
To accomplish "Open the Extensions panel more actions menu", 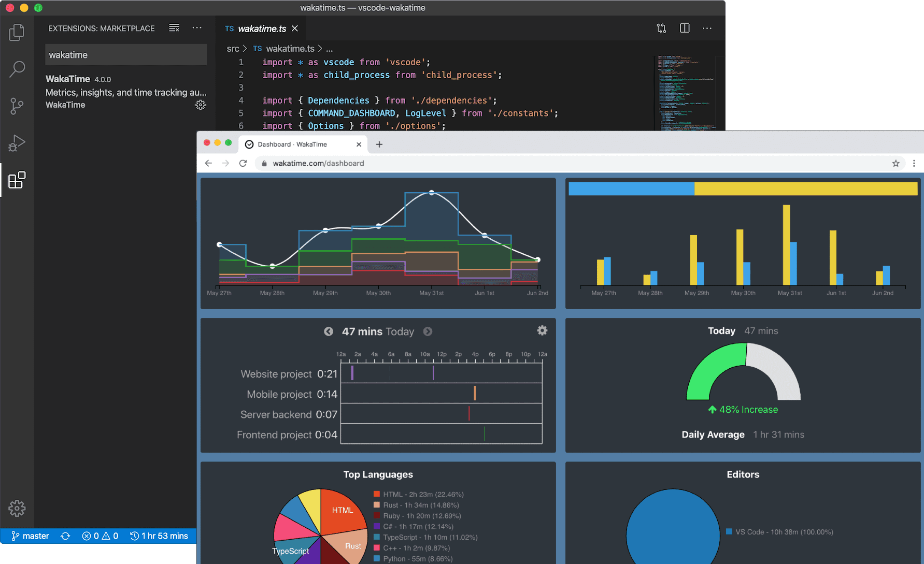I will (197, 28).
